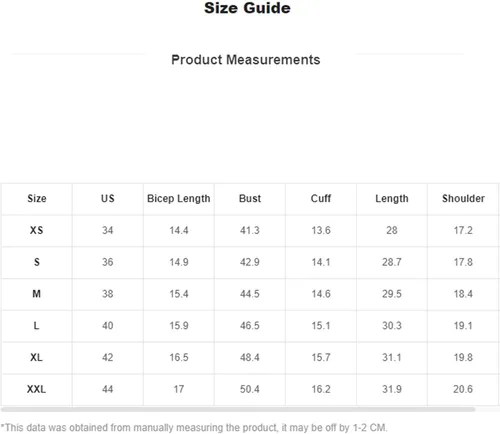500x434 pixels.
Task: Click the horizontal scrollbar below the table
Action: [238, 409]
